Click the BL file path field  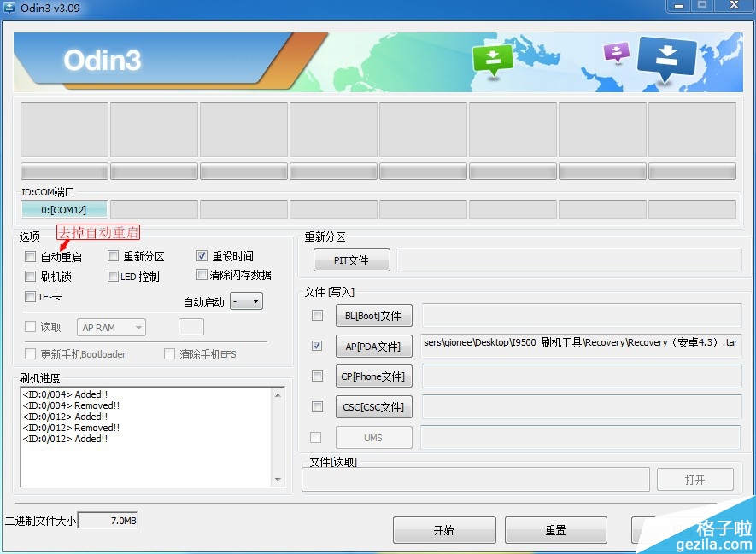(582, 316)
